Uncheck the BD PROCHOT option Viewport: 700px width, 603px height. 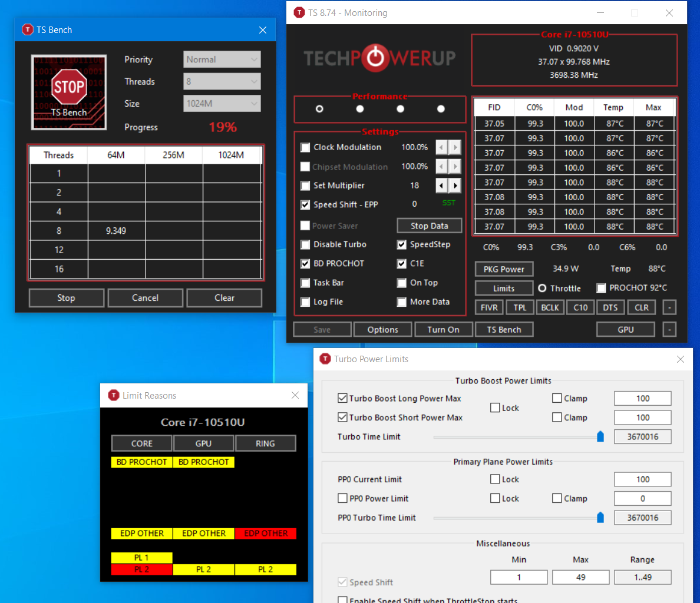[x=305, y=264]
